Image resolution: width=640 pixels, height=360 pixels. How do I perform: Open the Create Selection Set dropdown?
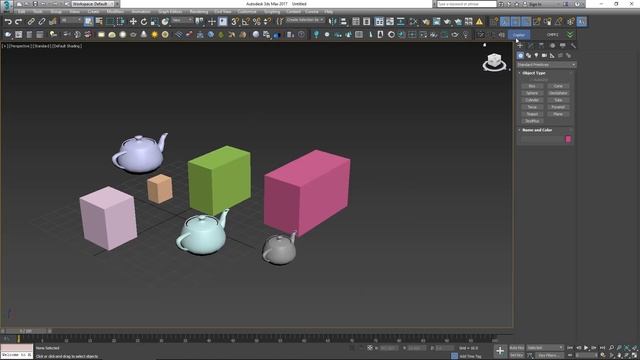[x=305, y=20]
